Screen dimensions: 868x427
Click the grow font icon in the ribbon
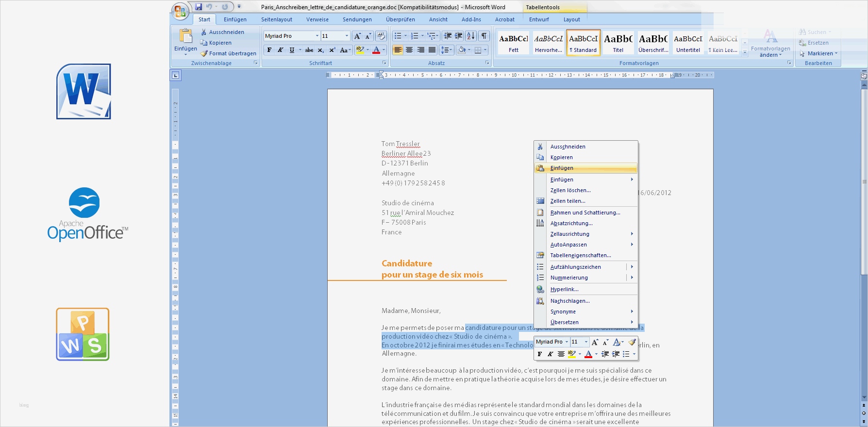click(357, 36)
